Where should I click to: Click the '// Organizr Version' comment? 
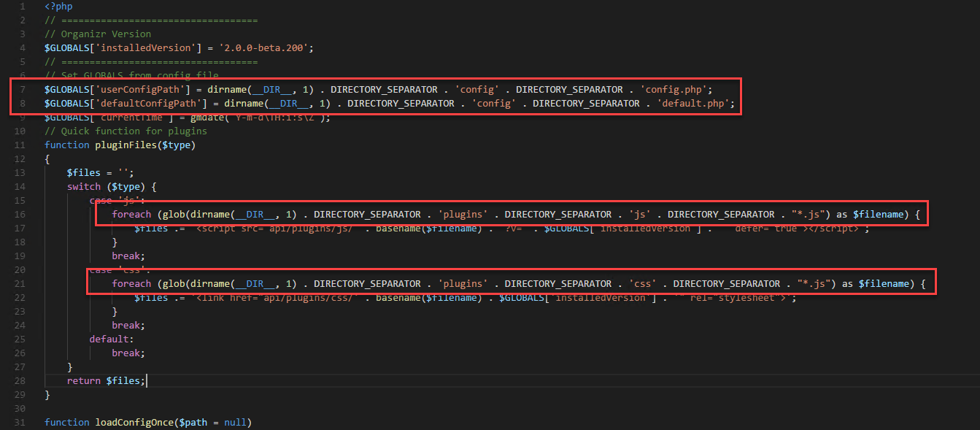[97, 34]
